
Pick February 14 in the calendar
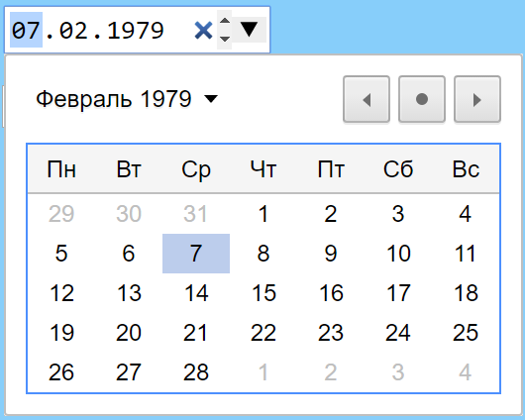[196, 293]
